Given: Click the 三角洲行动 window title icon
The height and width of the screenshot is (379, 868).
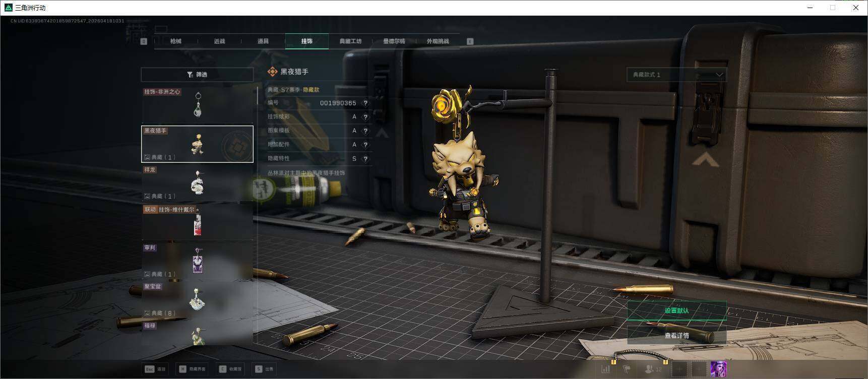Looking at the screenshot, I should [8, 8].
